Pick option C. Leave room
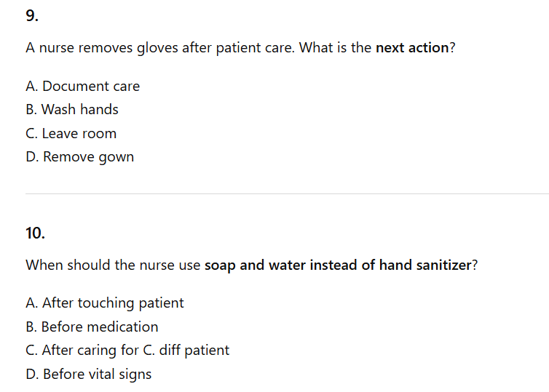 pos(71,134)
